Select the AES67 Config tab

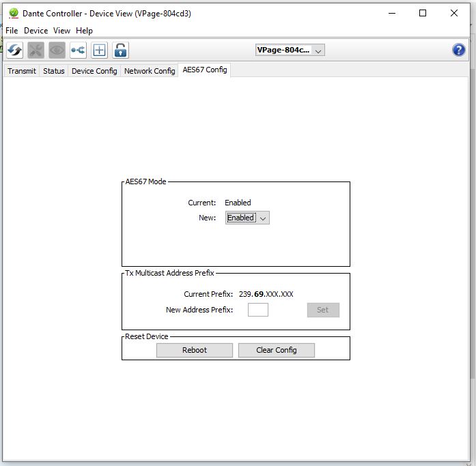click(205, 70)
